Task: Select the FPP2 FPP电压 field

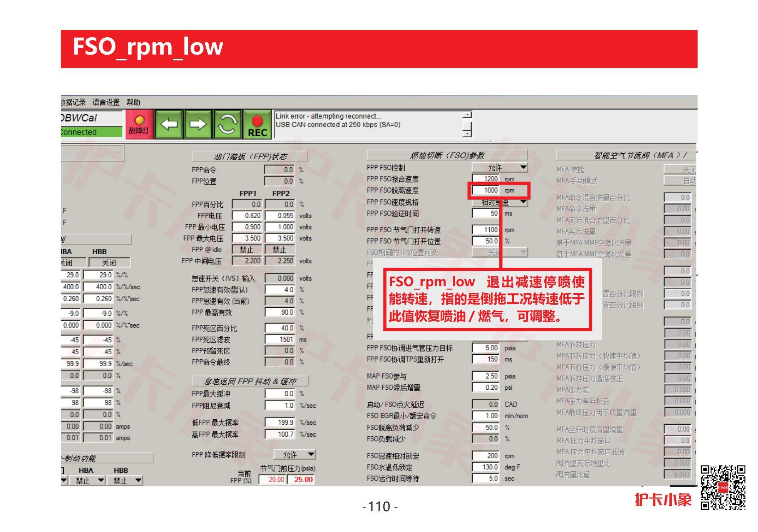Action: click(280, 215)
